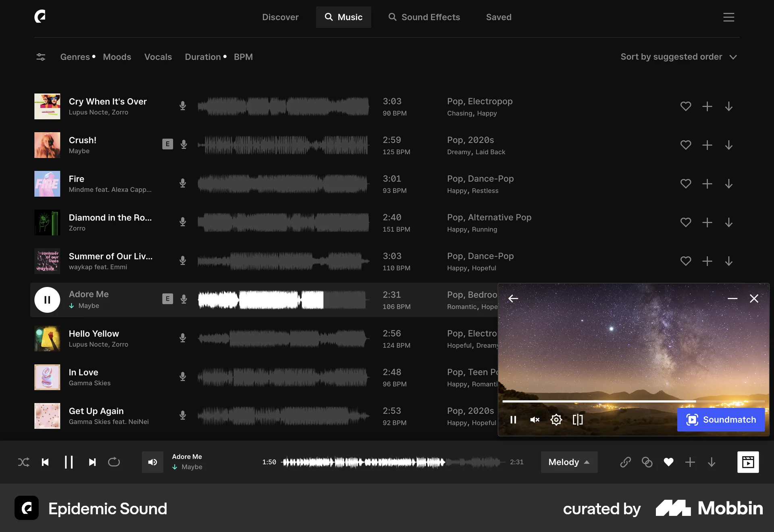Launch Soundmatch from the video player

point(721,420)
